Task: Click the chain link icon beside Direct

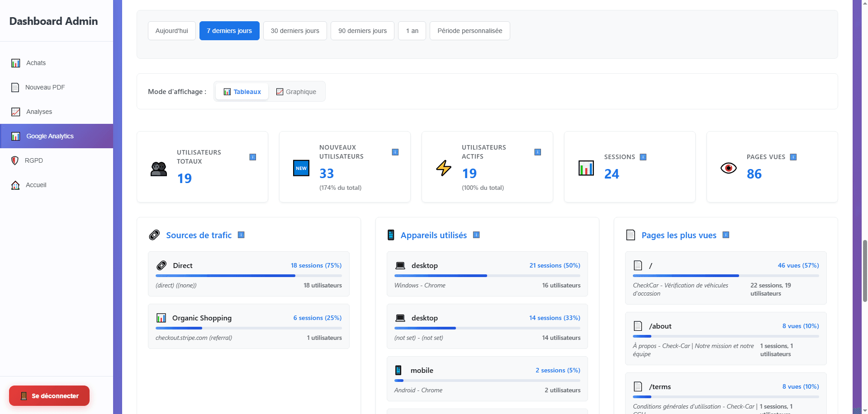Action: point(161,265)
